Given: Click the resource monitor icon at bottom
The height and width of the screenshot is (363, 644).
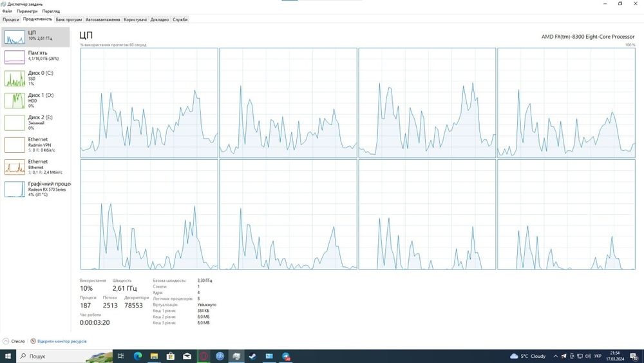Looking at the screenshot, I should tap(33, 341).
